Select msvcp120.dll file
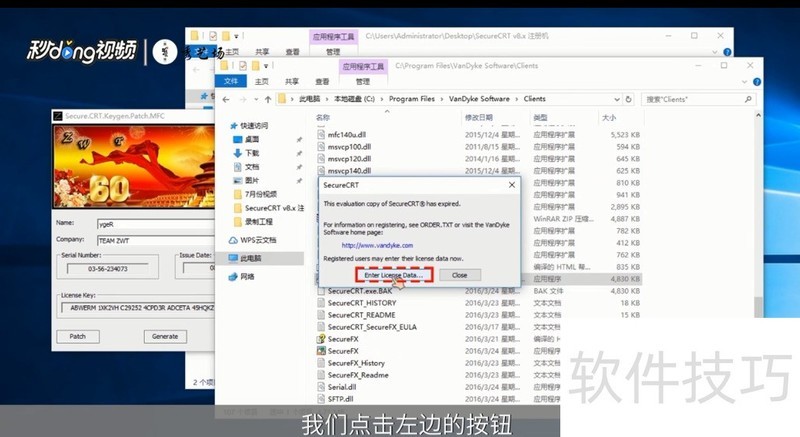Image resolution: width=800 pixels, height=437 pixels. point(349,159)
